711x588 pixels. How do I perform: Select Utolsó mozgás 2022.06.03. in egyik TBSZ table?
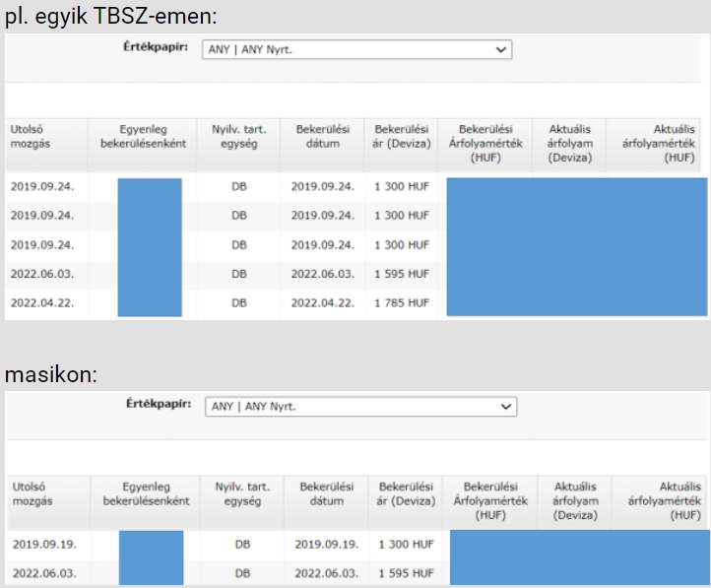click(42, 274)
